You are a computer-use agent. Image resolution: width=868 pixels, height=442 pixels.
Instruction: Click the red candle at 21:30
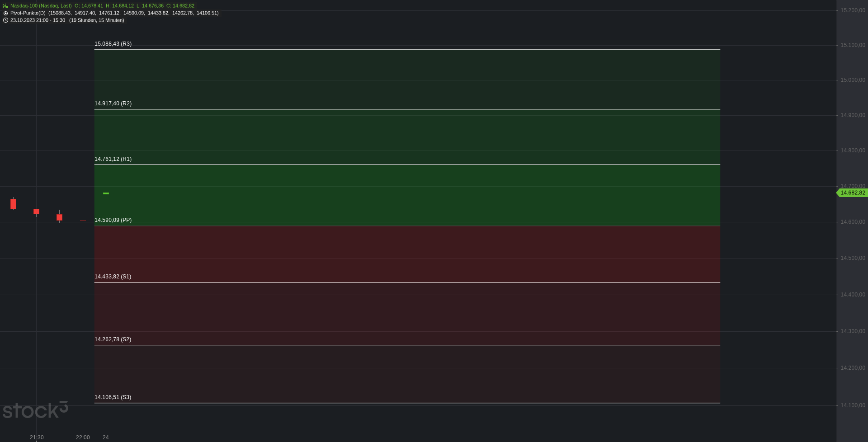pyautogui.click(x=37, y=212)
